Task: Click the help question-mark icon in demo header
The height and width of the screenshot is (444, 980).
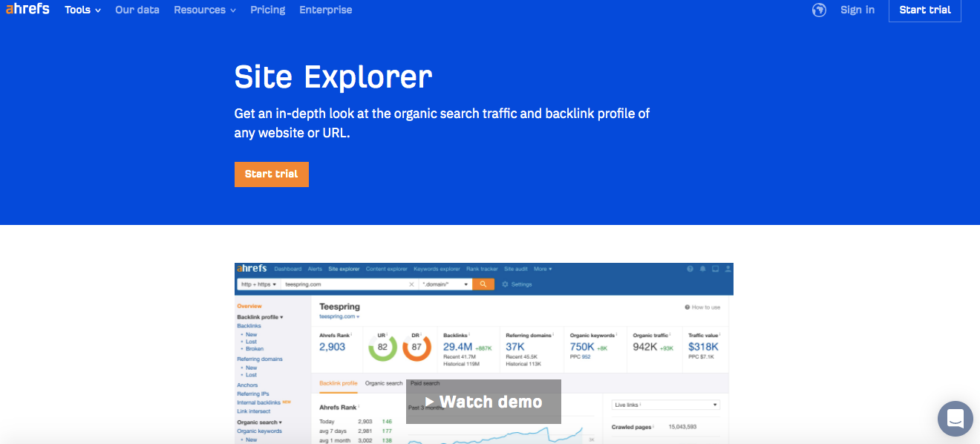Action: [690, 269]
